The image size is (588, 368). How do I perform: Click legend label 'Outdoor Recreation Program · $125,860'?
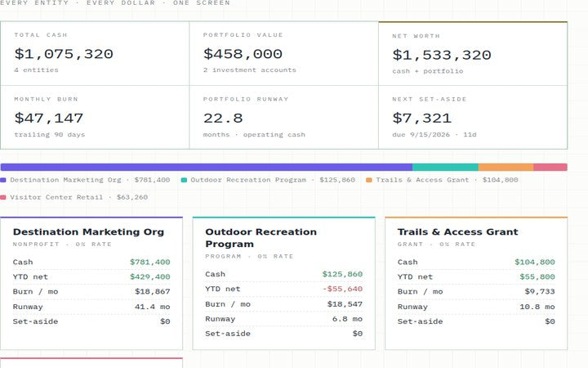click(x=273, y=180)
